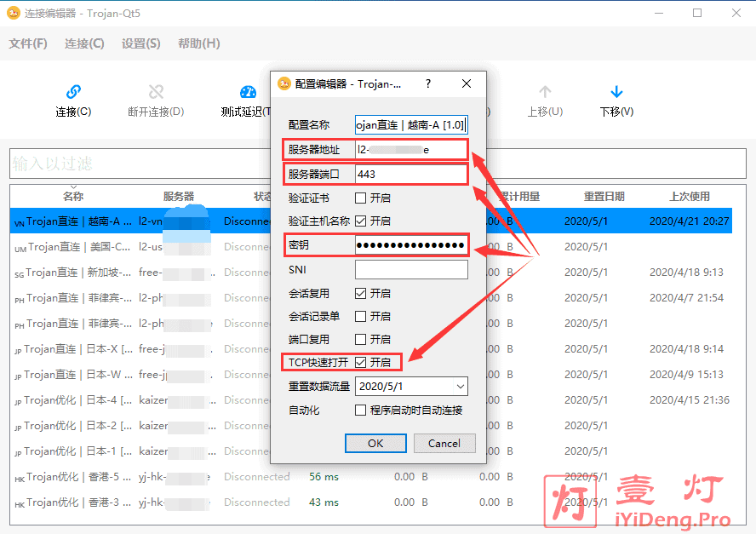Screen dimensions: 756x534
Task: Click the PH flag in the row last used 2020/4/7 21:54
Action: click(20, 300)
